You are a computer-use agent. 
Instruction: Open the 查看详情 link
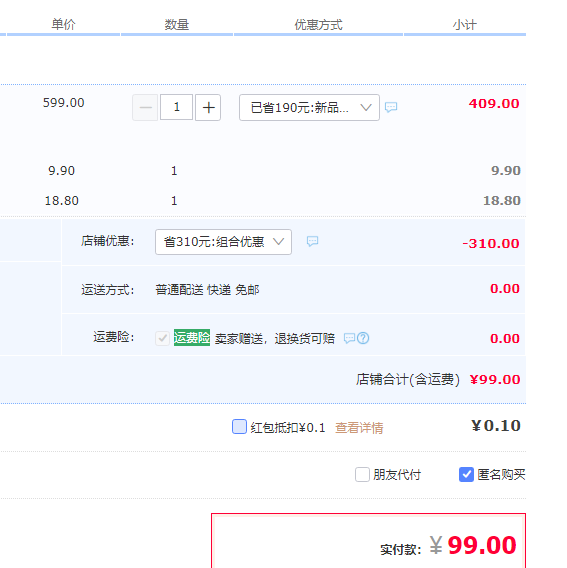pos(359,428)
